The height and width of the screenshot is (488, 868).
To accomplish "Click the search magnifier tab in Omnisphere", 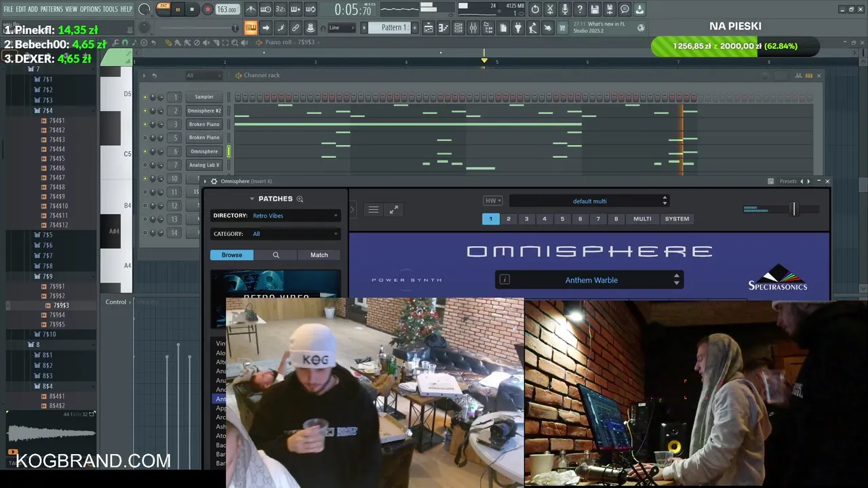I will [x=275, y=255].
